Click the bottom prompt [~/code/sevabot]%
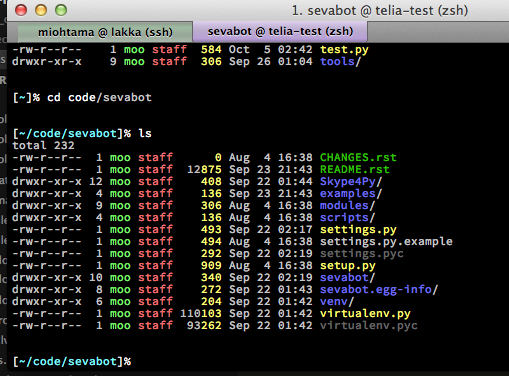The width and height of the screenshot is (509, 376). pyautogui.click(x=72, y=362)
